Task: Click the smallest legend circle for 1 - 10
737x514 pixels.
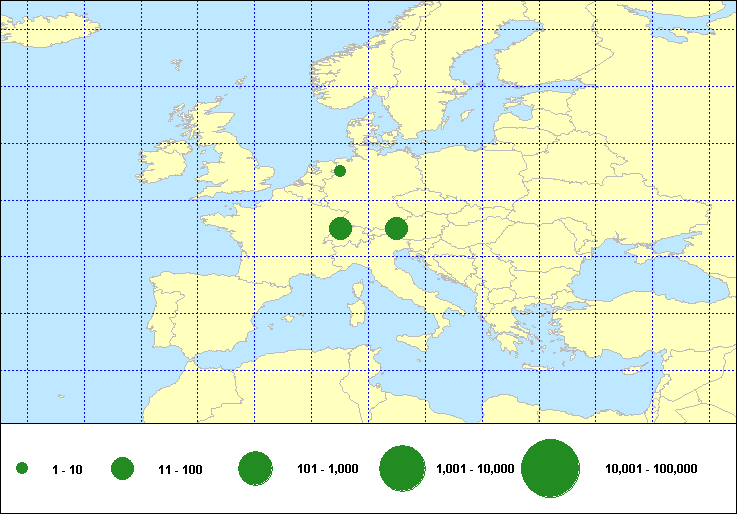Action: pos(22,469)
